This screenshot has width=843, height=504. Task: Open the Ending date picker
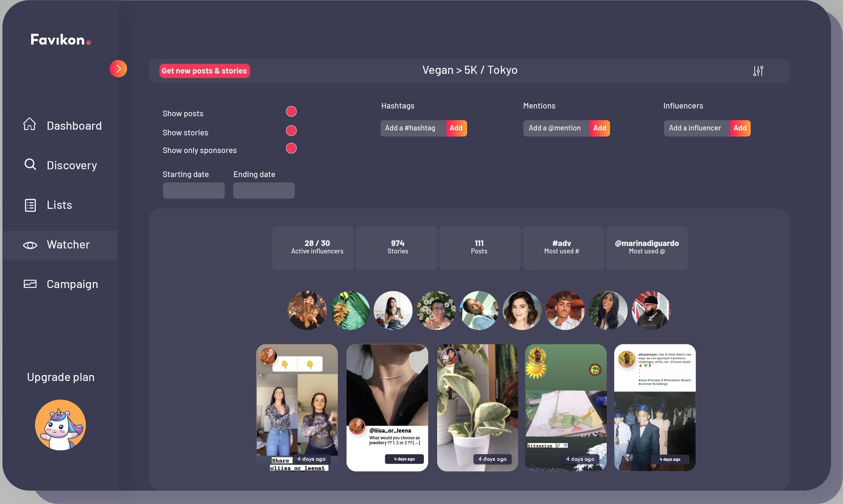coord(263,190)
